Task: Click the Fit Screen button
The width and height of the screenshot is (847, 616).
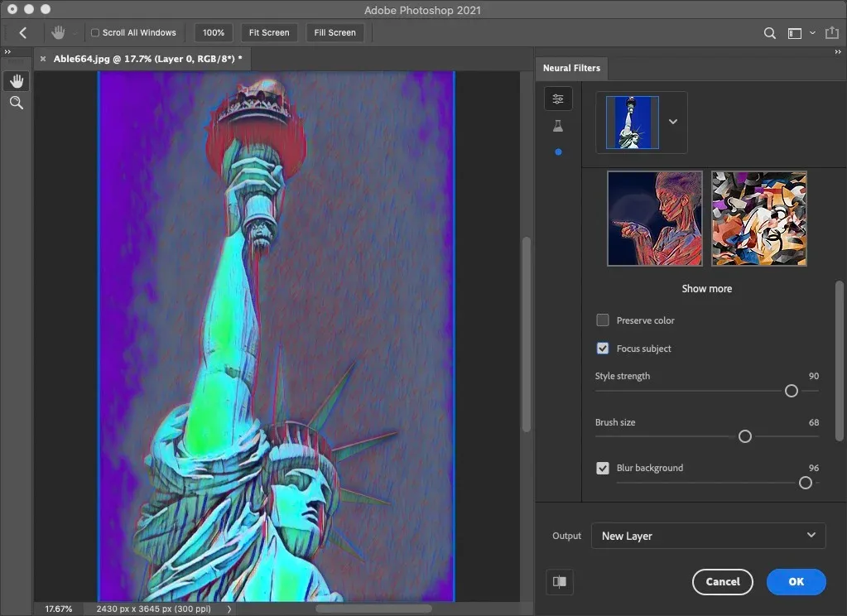Action: 269,32
